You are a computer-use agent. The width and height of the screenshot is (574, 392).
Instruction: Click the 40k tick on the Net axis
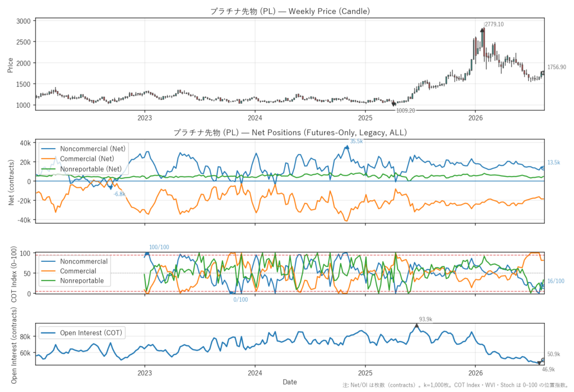[25, 143]
